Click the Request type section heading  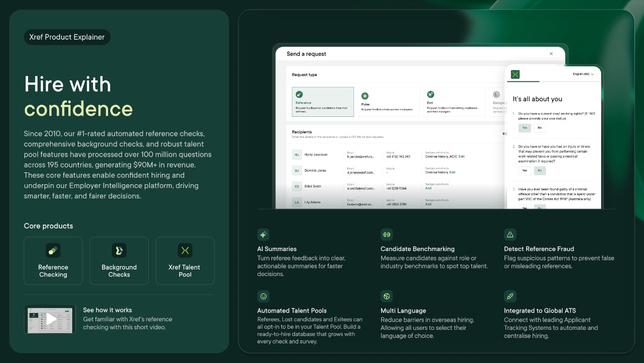(304, 75)
